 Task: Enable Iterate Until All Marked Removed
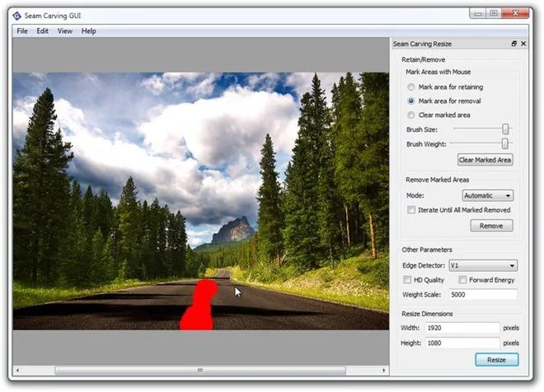411,210
